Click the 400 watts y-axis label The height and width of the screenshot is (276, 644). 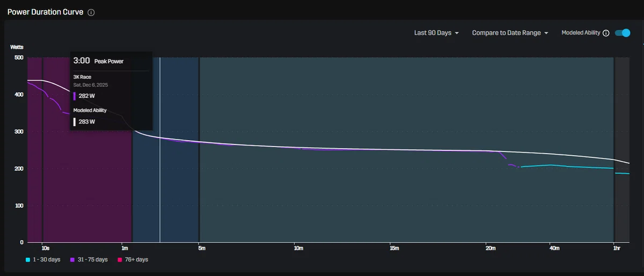pos(19,95)
